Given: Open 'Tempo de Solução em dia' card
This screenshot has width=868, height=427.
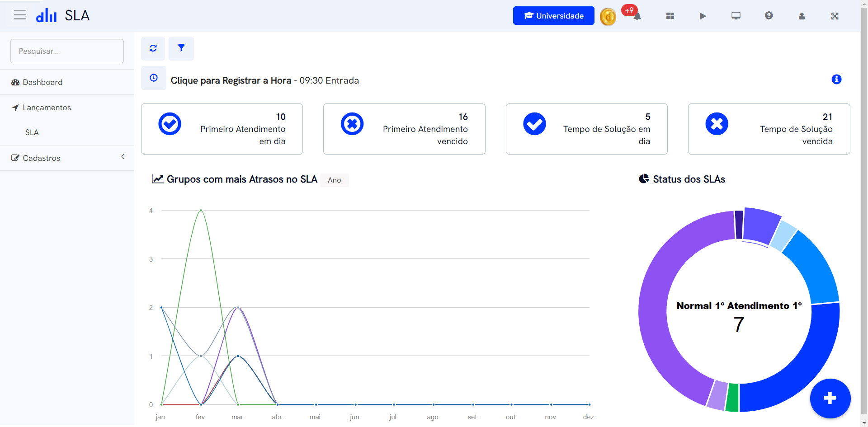Looking at the screenshot, I should coord(587,129).
